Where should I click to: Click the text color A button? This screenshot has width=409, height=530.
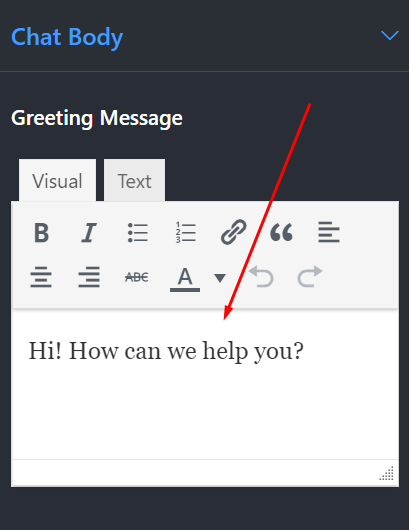click(185, 278)
